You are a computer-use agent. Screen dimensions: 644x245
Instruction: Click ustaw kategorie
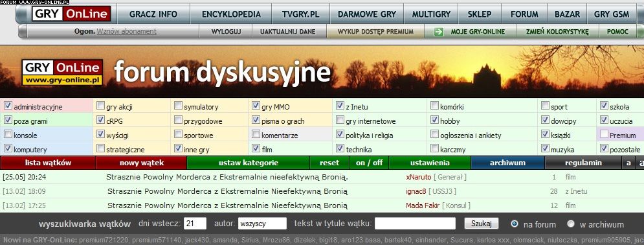pos(249,163)
